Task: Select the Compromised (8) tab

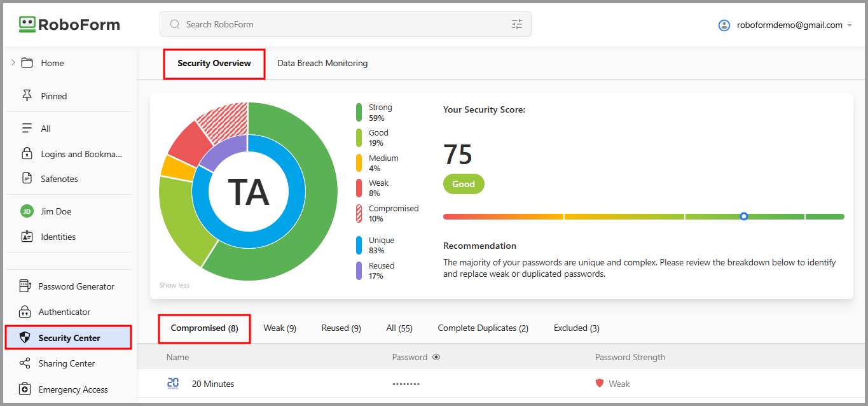Action: 204,328
